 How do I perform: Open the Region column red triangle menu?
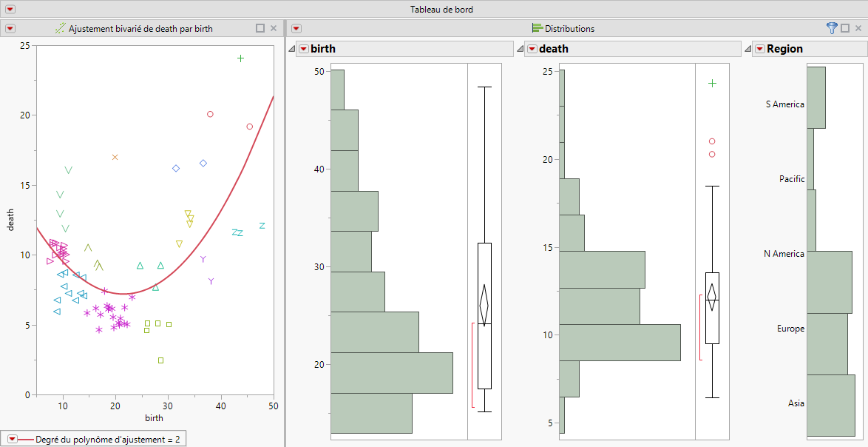(x=759, y=49)
